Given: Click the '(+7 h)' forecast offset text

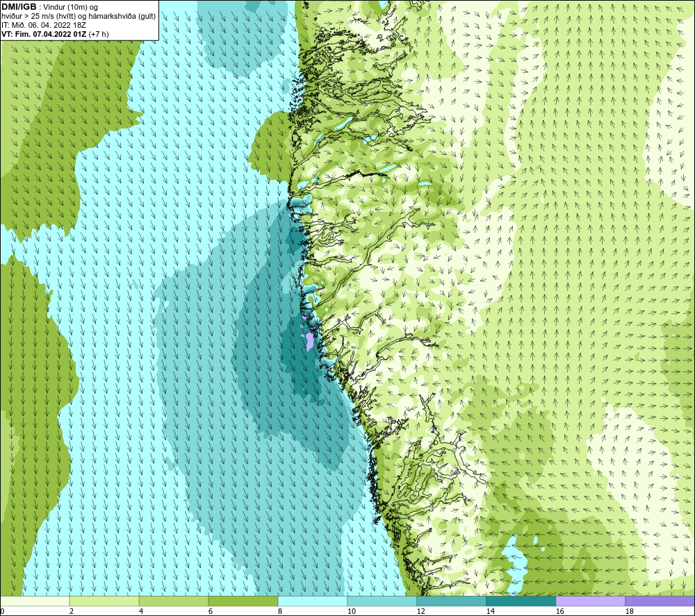Looking at the screenshot, I should tap(99, 34).
